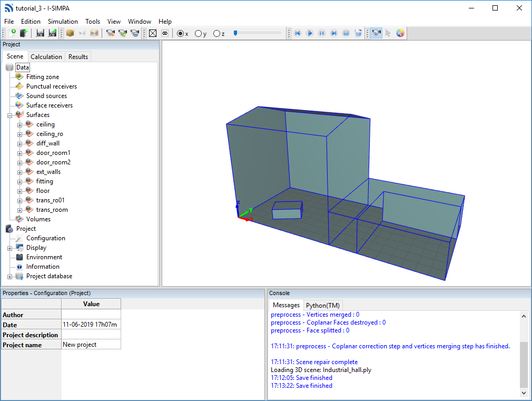Select Information tree item
This screenshot has width=532, height=401.
pyautogui.click(x=43, y=267)
